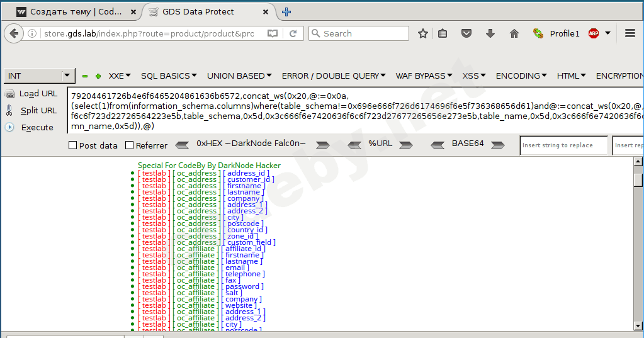This screenshot has width=644, height=338.
Task: Select the GDS Data Protect tab
Action: (x=210, y=12)
